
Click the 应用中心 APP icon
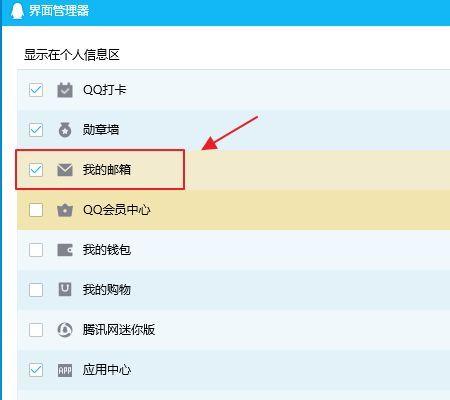coord(65,370)
